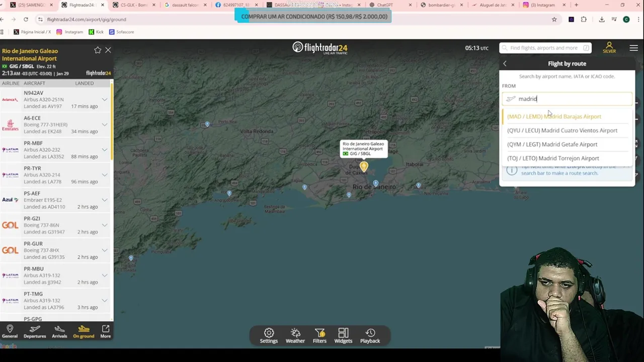Click the Avianca airline logo
Image resolution: width=644 pixels, height=362 pixels.
click(10, 100)
